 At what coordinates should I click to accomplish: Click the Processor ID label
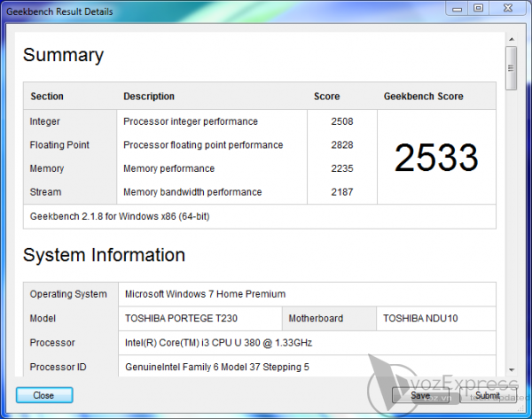[x=58, y=367]
